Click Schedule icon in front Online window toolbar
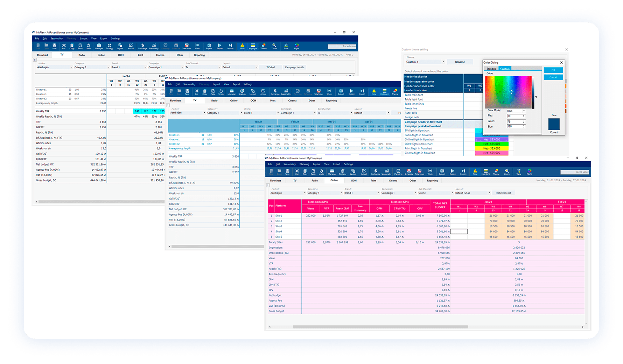 [409, 171]
